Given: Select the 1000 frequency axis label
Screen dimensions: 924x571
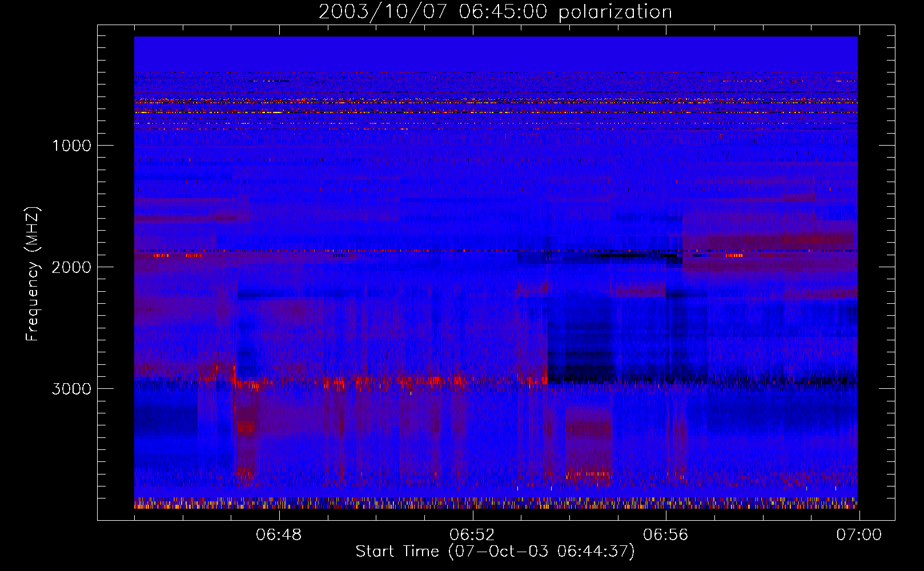Looking at the screenshot, I should pyautogui.click(x=71, y=146).
